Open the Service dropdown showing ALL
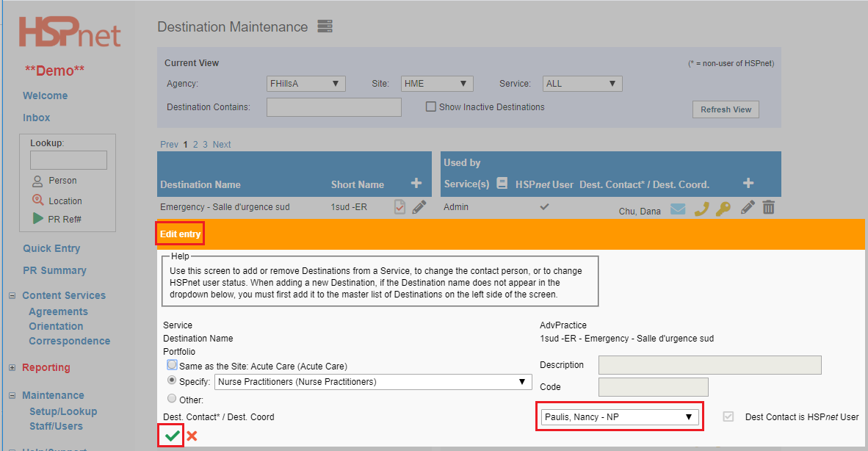Screen dimensions: 868x451 (x=582, y=84)
